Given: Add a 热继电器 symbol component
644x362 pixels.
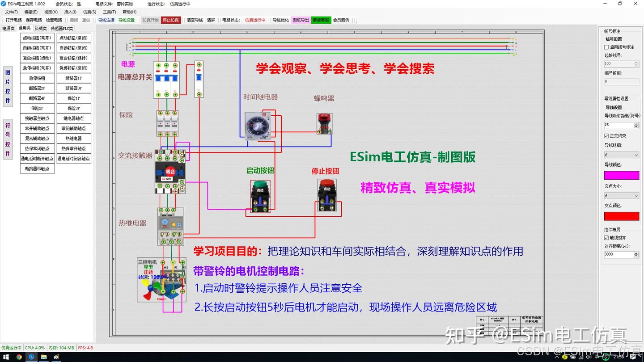Looking at the screenshot, I should 74,139.
